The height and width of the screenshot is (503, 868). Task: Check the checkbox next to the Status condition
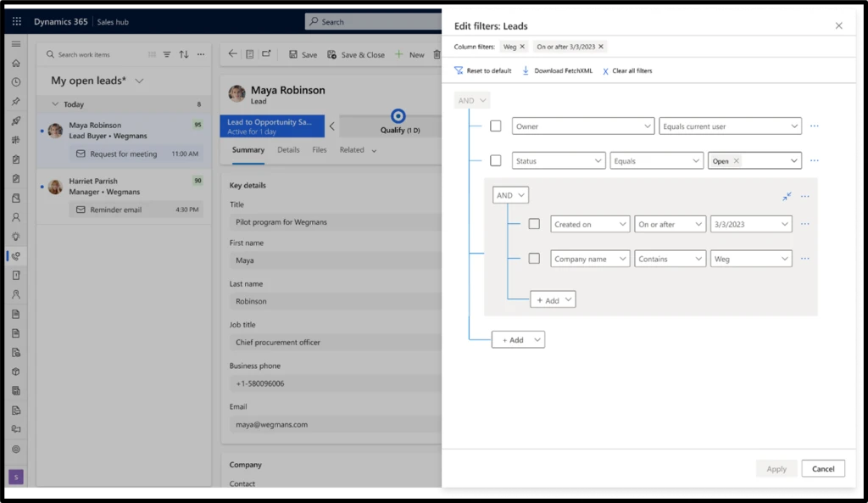(496, 159)
